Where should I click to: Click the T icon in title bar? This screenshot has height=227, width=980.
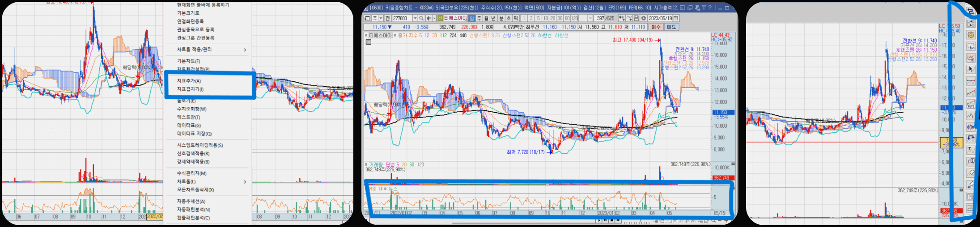[704, 8]
